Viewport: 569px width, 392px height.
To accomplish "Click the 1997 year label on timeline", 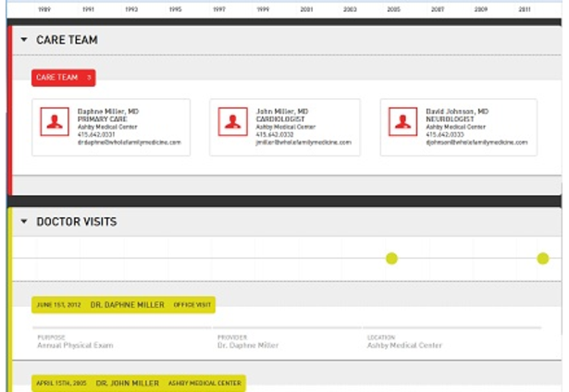I will click(x=219, y=9).
